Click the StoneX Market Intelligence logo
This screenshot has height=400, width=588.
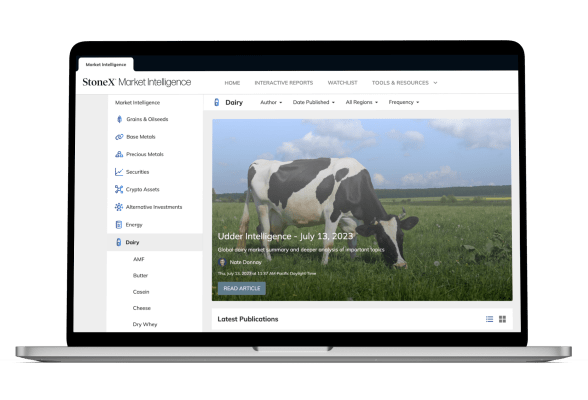coord(136,82)
